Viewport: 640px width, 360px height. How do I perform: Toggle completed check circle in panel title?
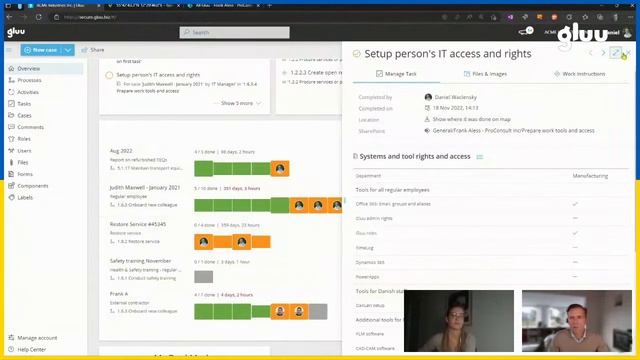(356, 54)
